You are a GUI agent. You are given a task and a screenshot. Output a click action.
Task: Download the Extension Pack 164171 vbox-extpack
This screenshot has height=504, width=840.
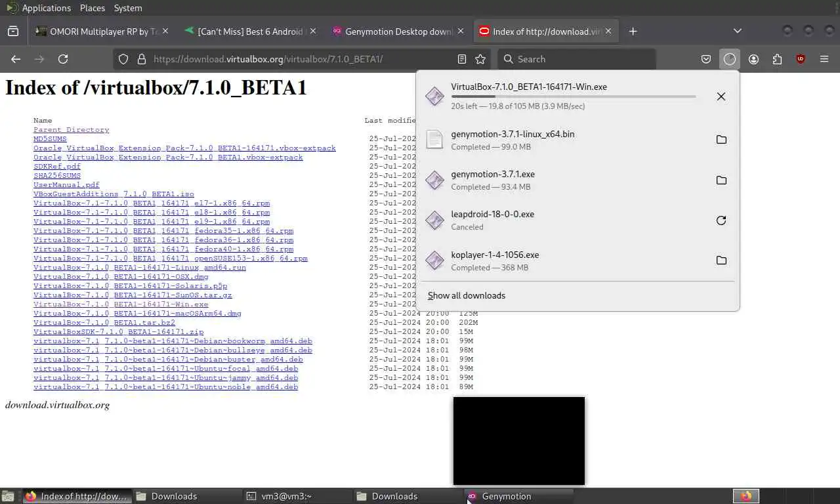pyautogui.click(x=184, y=148)
